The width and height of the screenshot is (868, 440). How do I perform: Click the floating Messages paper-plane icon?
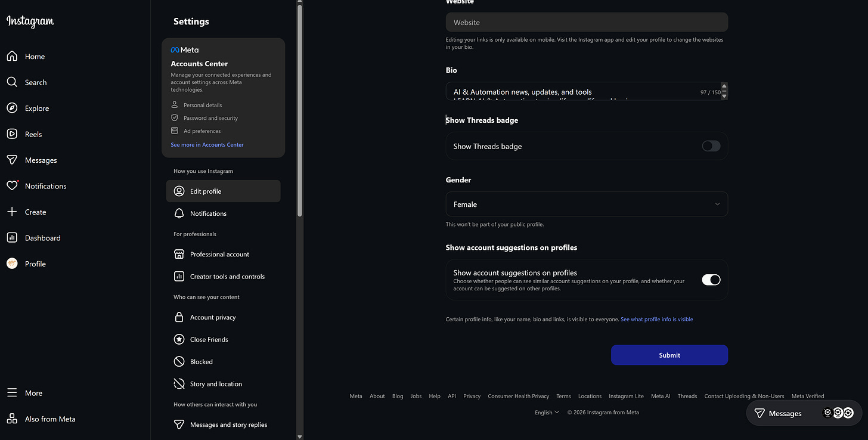click(x=759, y=413)
